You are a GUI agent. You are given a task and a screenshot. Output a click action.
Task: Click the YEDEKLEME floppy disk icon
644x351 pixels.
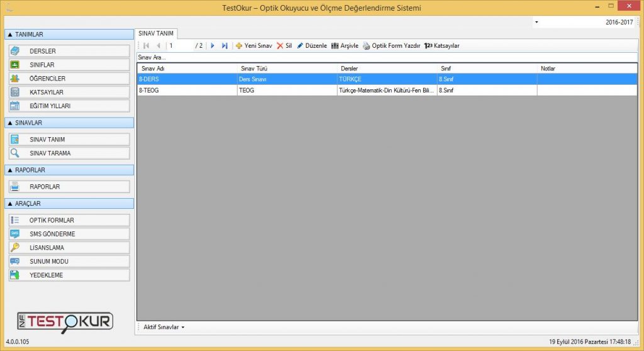pos(15,274)
